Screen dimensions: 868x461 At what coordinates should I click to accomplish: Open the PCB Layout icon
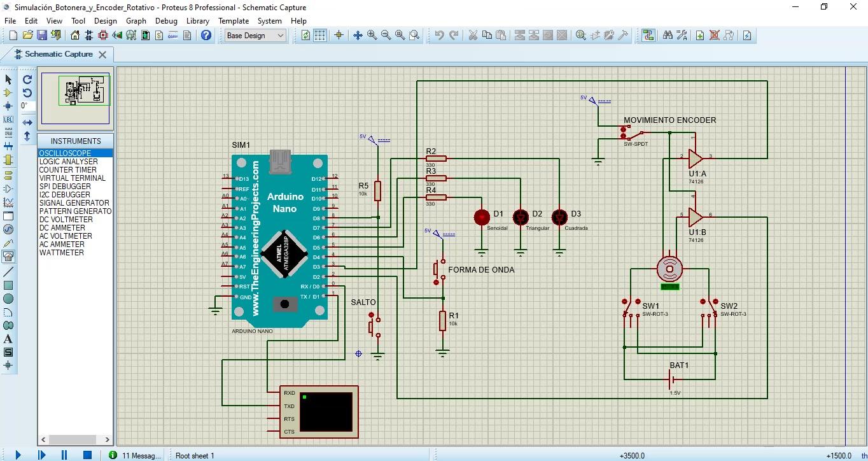click(103, 36)
